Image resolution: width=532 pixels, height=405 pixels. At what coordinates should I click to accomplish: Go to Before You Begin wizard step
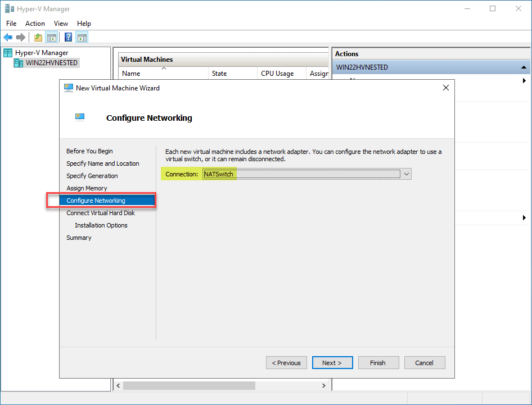pyautogui.click(x=89, y=151)
